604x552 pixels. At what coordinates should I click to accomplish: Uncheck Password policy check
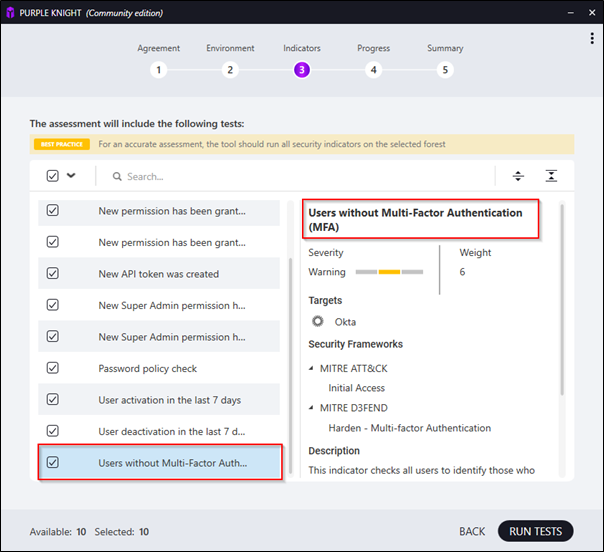52,368
